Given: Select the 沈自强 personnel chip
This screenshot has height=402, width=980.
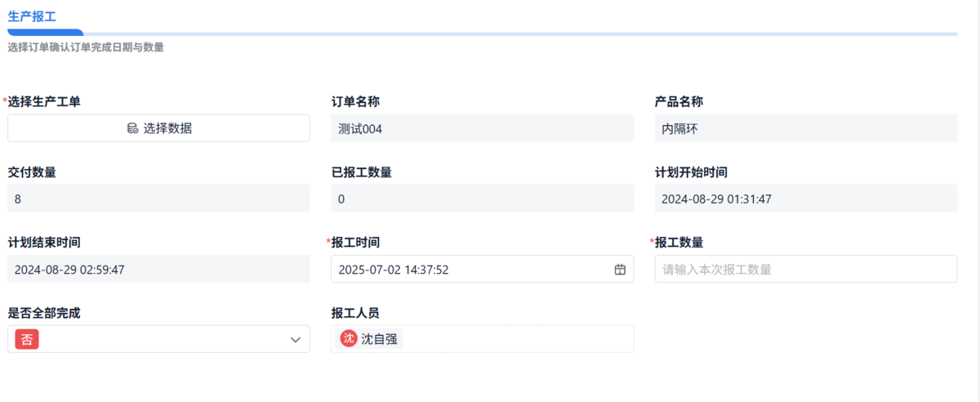Looking at the screenshot, I should point(370,338).
